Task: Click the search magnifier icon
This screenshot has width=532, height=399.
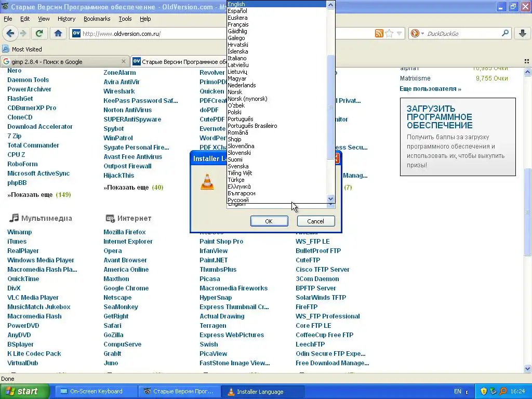Action: point(505,33)
